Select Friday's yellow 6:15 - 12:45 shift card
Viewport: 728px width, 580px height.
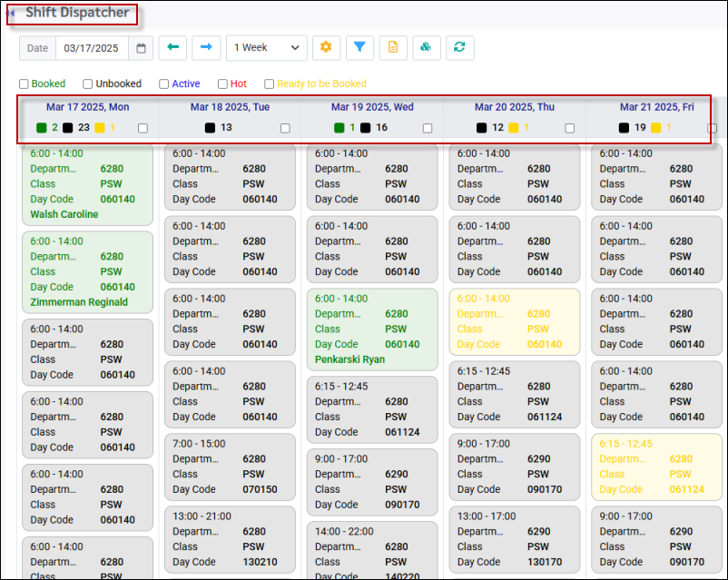click(657, 467)
